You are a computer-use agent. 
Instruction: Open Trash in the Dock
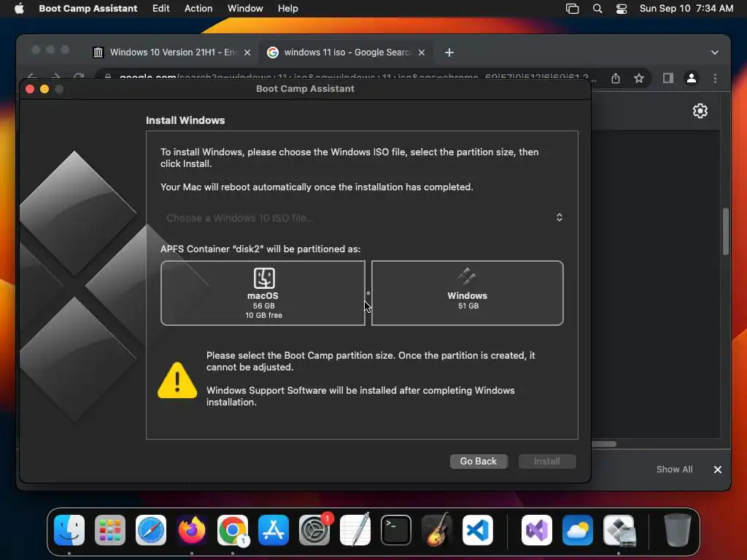coord(678,530)
